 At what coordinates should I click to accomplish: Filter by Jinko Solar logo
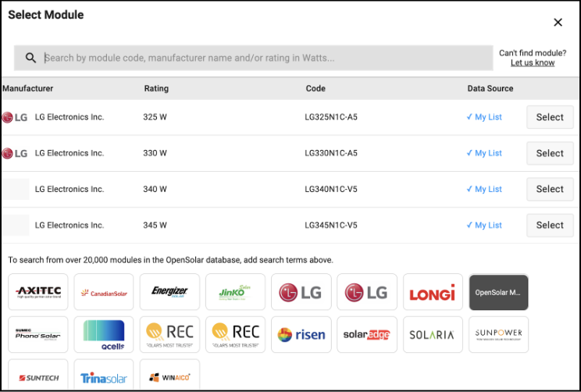(x=235, y=292)
